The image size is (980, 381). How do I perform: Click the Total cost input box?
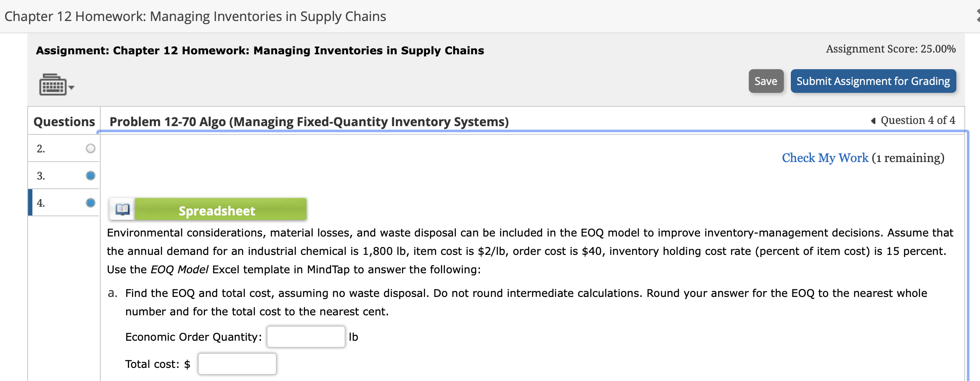[x=237, y=364]
